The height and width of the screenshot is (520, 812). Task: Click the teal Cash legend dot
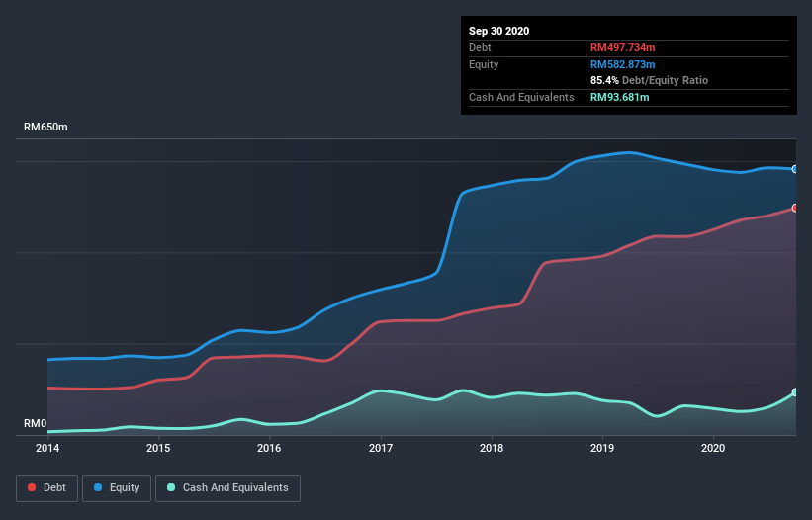pyautogui.click(x=171, y=487)
